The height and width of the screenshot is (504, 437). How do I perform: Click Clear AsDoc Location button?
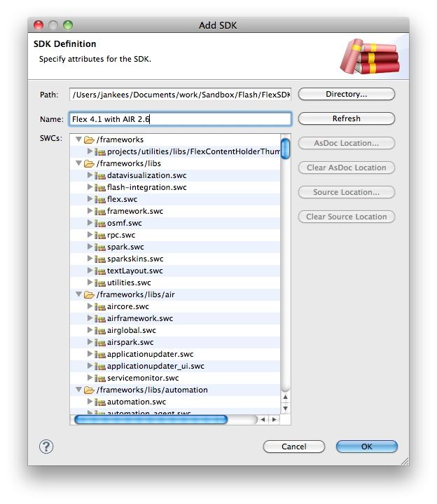coord(346,168)
